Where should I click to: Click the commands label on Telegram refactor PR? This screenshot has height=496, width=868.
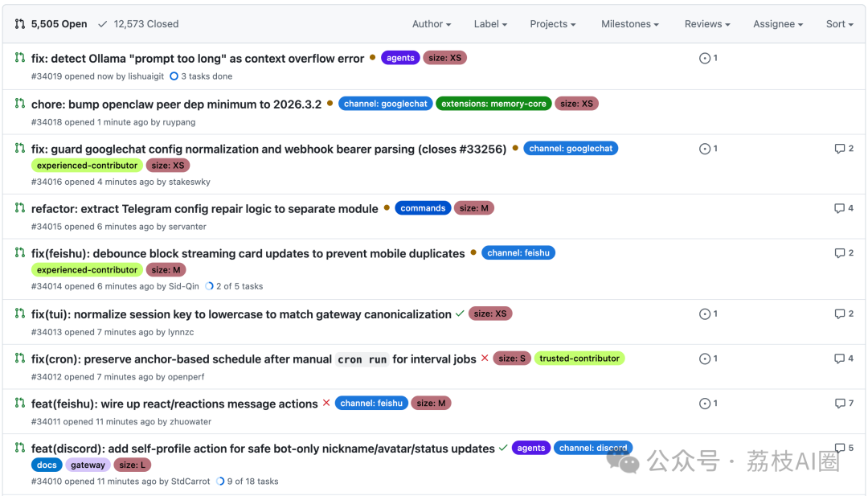[423, 208]
